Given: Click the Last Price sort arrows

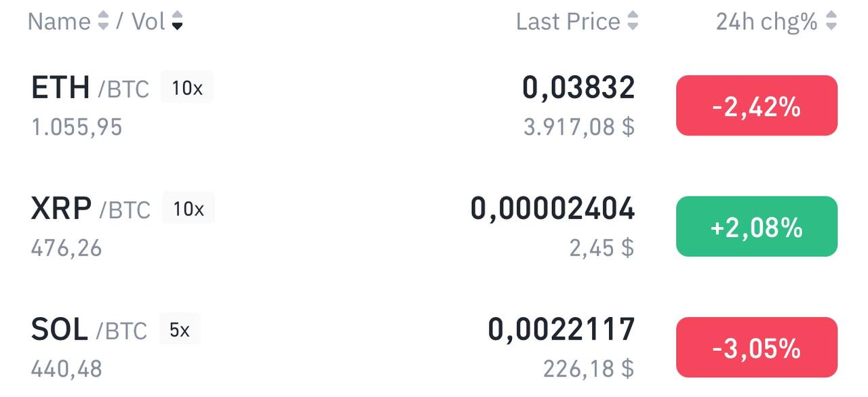Looking at the screenshot, I should [x=633, y=21].
